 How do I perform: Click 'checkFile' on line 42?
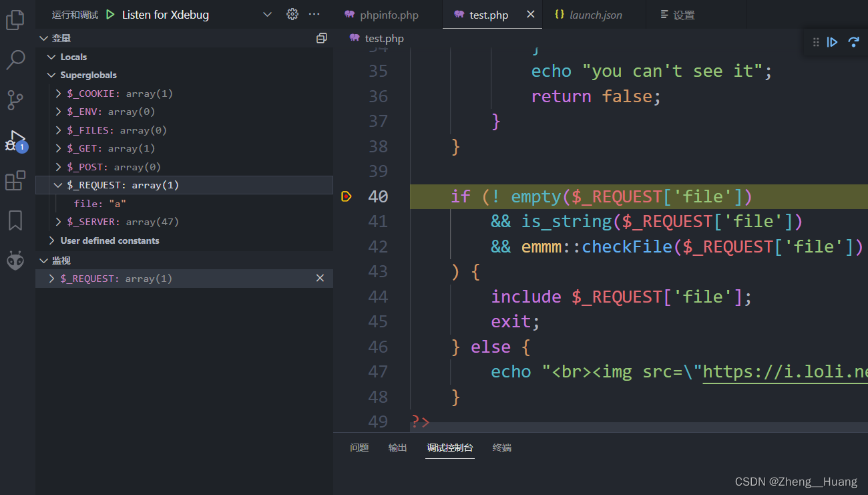[x=627, y=246]
